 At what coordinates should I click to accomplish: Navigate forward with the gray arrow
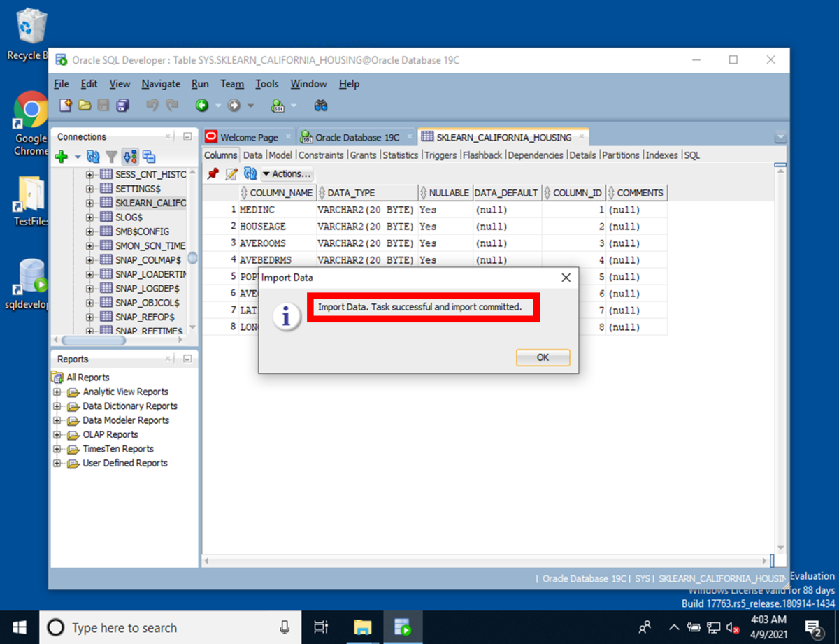234,106
